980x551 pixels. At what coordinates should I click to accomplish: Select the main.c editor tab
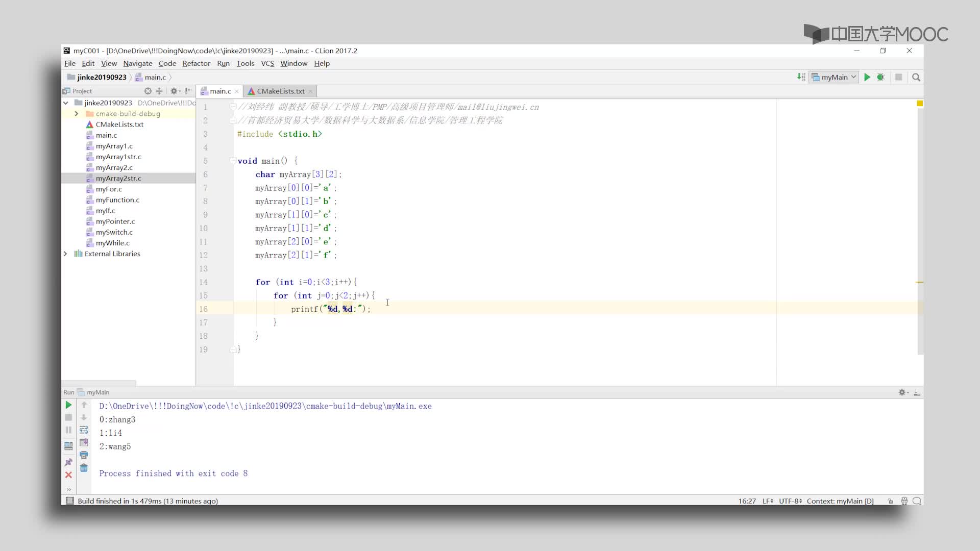(220, 91)
